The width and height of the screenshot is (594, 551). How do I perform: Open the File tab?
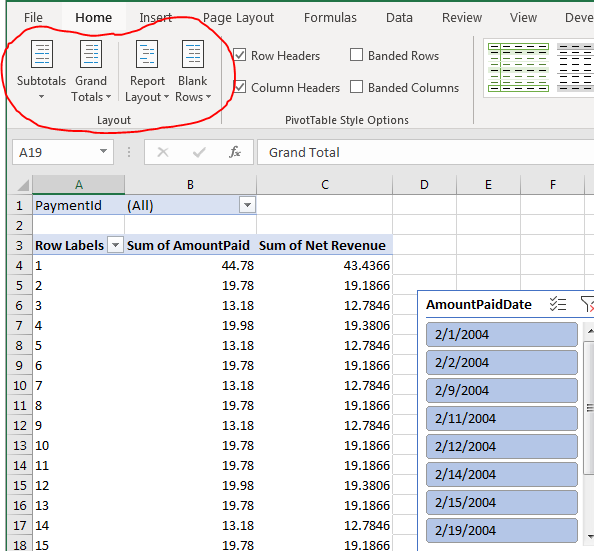33,17
